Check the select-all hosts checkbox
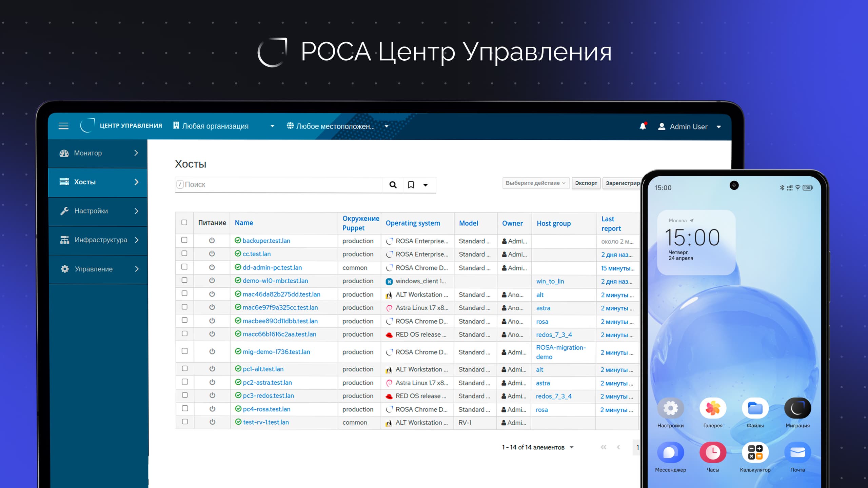Screen dimensions: 868x488 [184, 222]
